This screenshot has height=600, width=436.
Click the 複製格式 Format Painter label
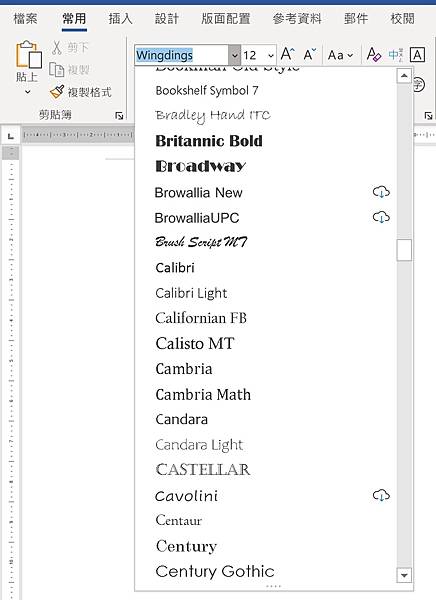90,92
